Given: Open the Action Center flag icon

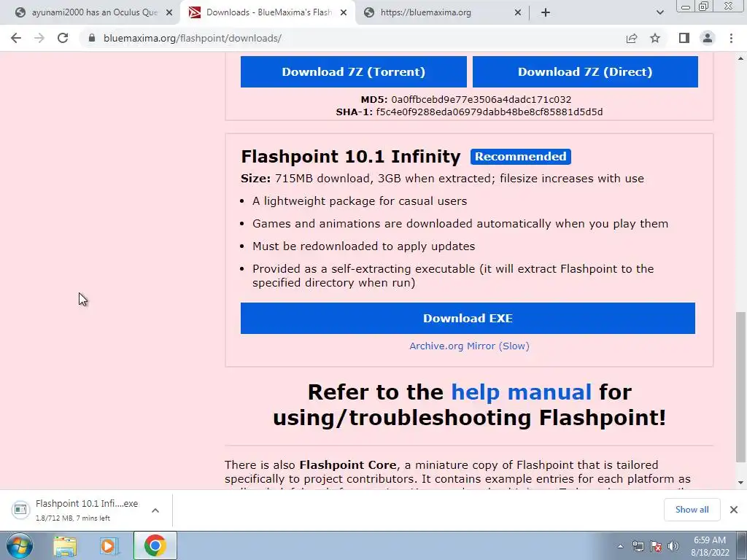Looking at the screenshot, I should point(656,546).
